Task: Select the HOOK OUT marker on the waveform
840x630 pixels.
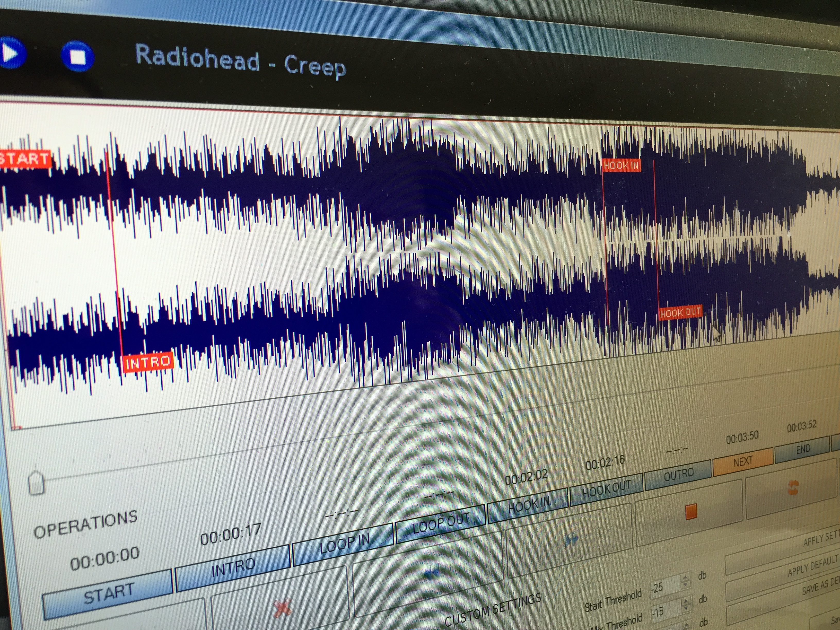Action: coord(680,312)
